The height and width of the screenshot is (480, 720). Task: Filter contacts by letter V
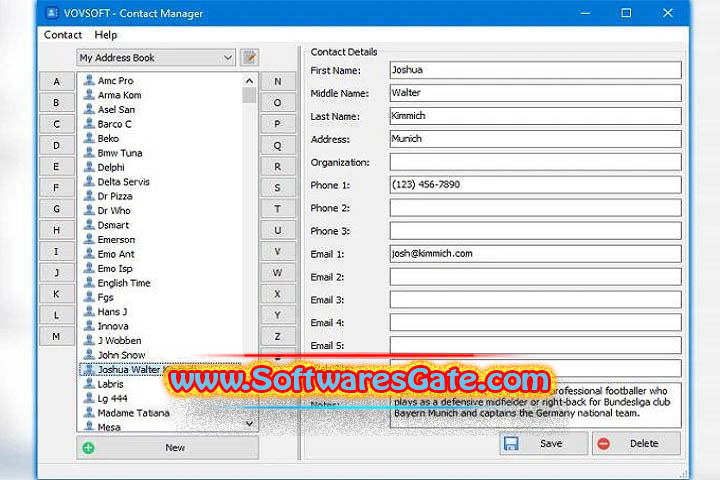[x=278, y=252]
